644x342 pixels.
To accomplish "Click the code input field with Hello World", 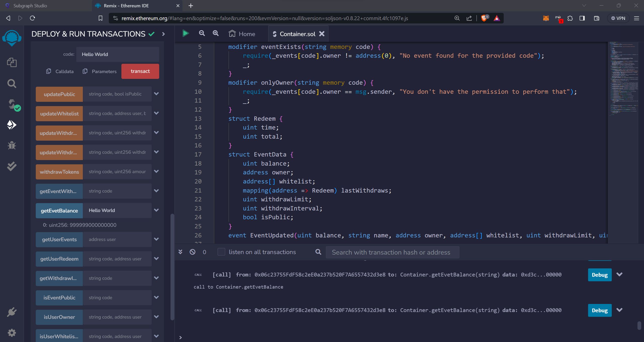I will point(118,54).
